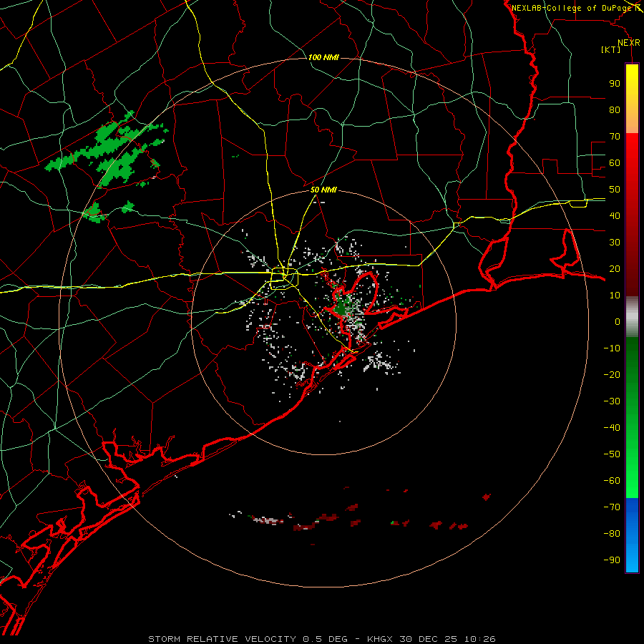
Task: Click the blue bottom segment of the color bar
Action: (632, 535)
